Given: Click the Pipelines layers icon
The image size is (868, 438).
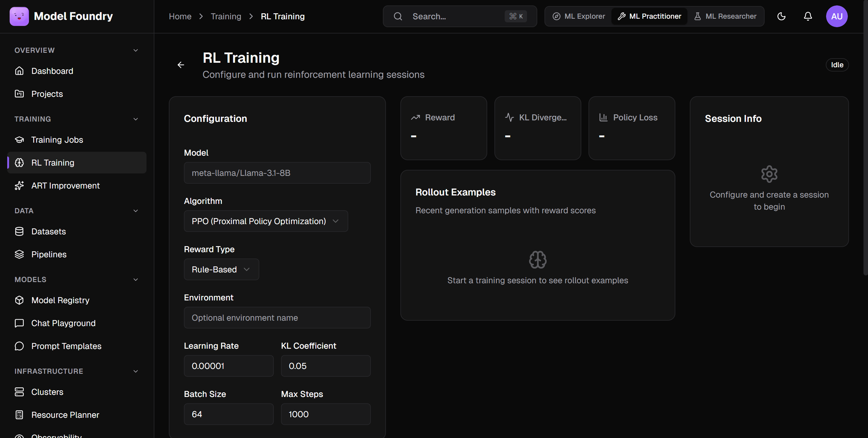Looking at the screenshot, I should 19,254.
